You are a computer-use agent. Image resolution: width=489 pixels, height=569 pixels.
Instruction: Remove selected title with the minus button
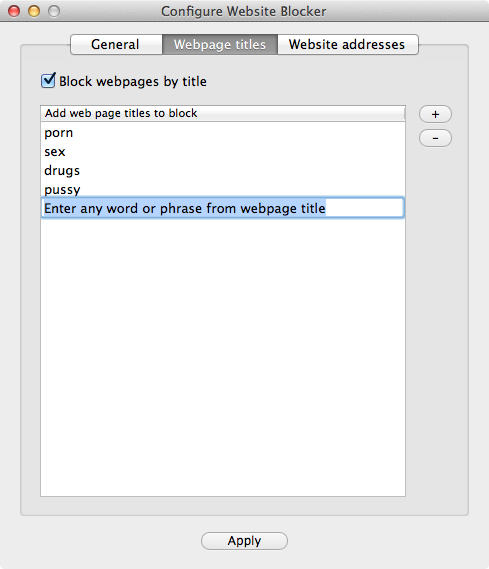[435, 138]
